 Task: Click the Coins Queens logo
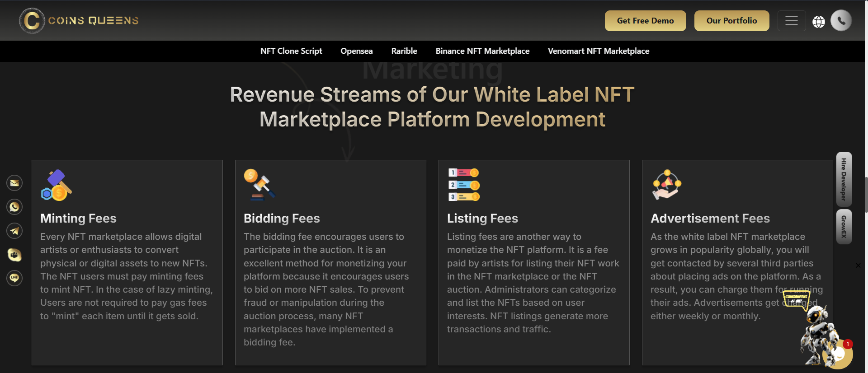pyautogui.click(x=79, y=21)
